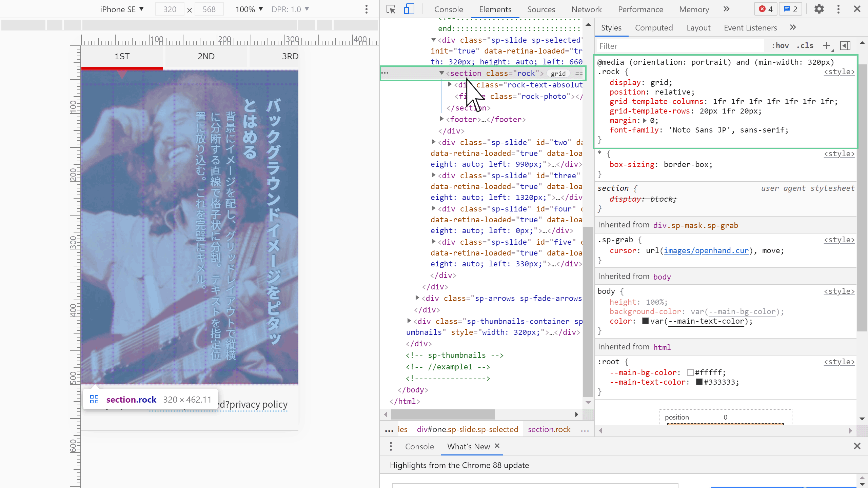This screenshot has width=868, height=488.
Task: Expand the sp-arrows div node
Action: tap(417, 298)
